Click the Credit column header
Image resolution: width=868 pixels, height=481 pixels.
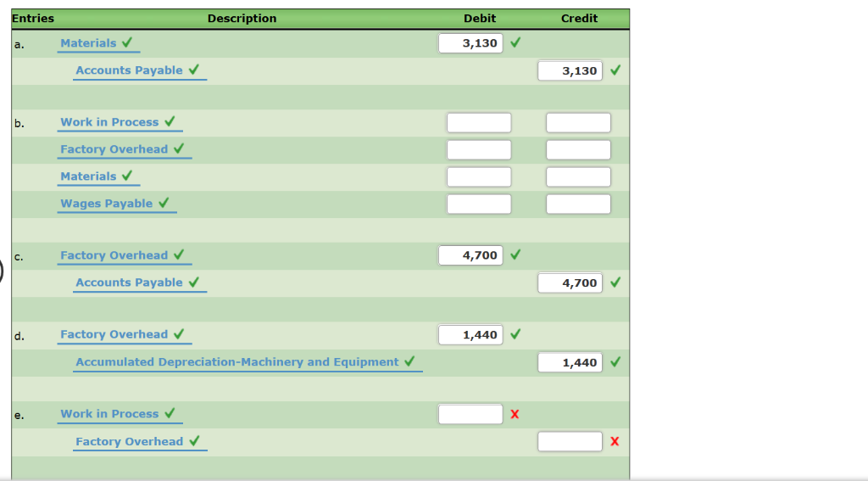click(579, 19)
